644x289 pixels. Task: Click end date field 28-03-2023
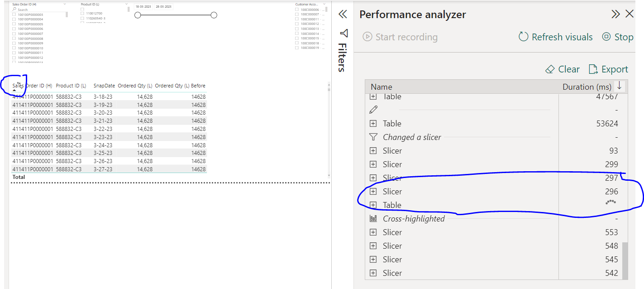tap(163, 7)
